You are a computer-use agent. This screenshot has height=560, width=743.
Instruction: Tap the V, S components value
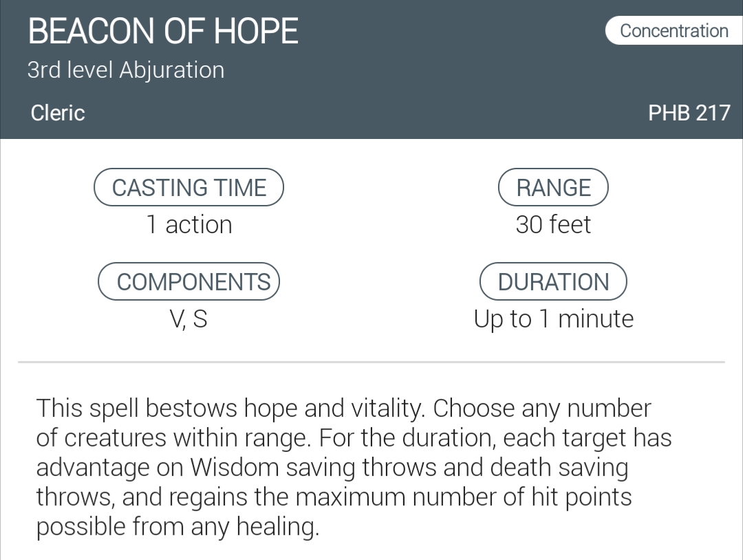[188, 319]
